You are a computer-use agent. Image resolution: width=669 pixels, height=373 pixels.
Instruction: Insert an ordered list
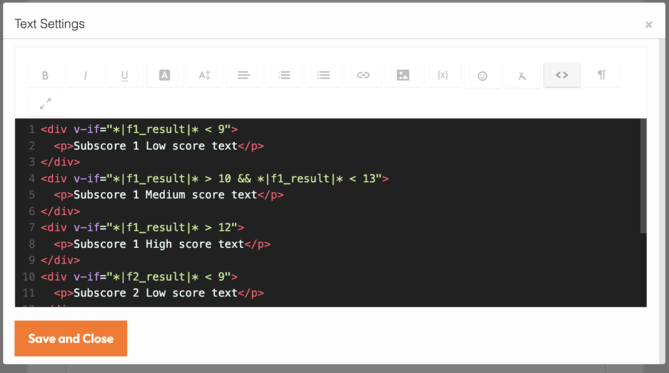pyautogui.click(x=284, y=75)
